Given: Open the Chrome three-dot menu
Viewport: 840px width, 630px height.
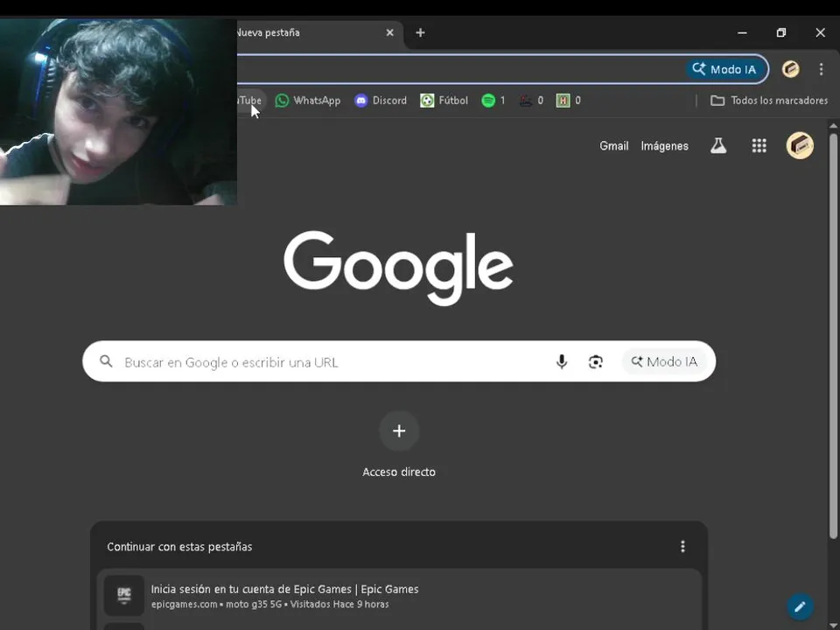Looking at the screenshot, I should 821,69.
